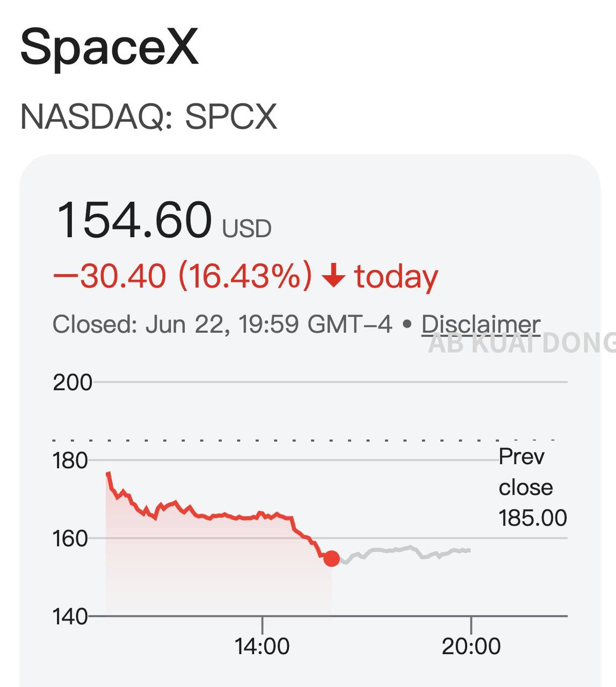Screen dimensions: 616x687
Task: Click the red current price dot on chart
Action: (x=331, y=558)
